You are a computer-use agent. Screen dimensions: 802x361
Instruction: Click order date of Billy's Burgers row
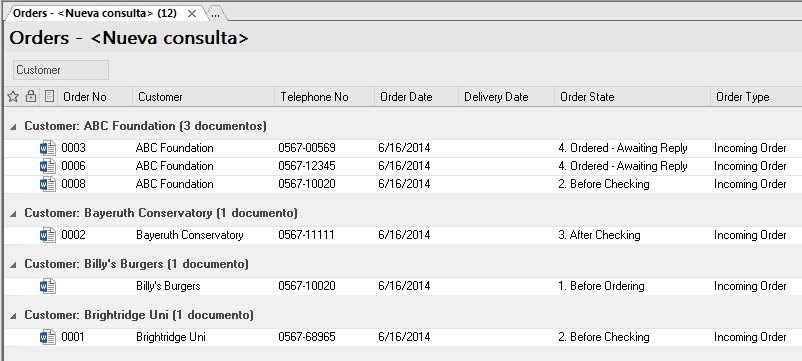coord(404,286)
